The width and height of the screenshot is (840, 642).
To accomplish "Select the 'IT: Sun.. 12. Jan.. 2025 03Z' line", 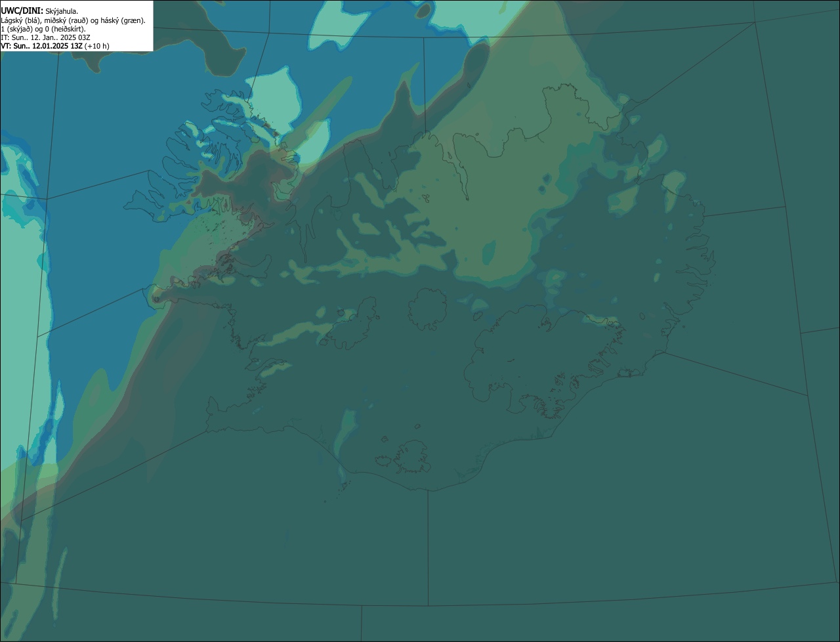I will coord(45,37).
